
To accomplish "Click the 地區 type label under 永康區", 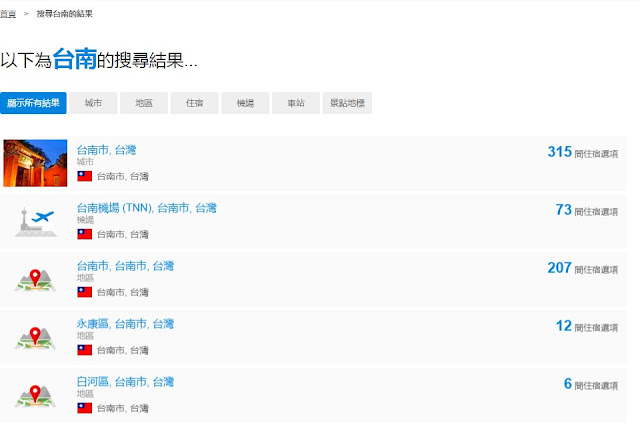I will point(85,336).
